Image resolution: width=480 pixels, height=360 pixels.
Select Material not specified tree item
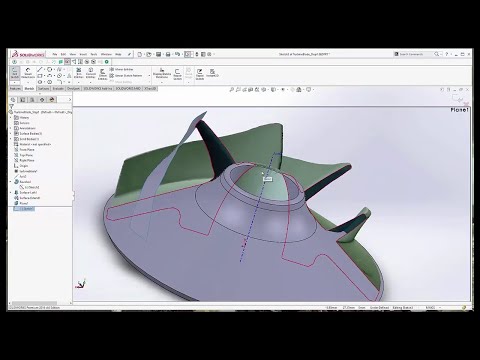click(33, 144)
